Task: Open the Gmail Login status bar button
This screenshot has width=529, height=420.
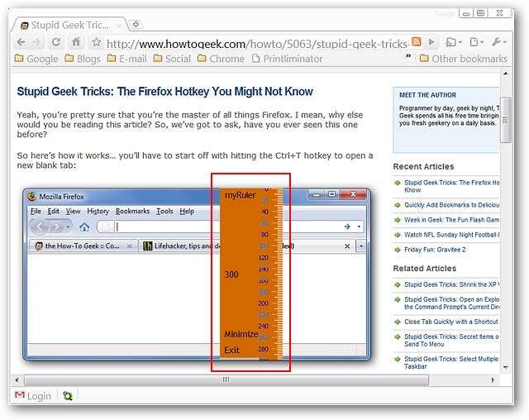Action: click(33, 396)
